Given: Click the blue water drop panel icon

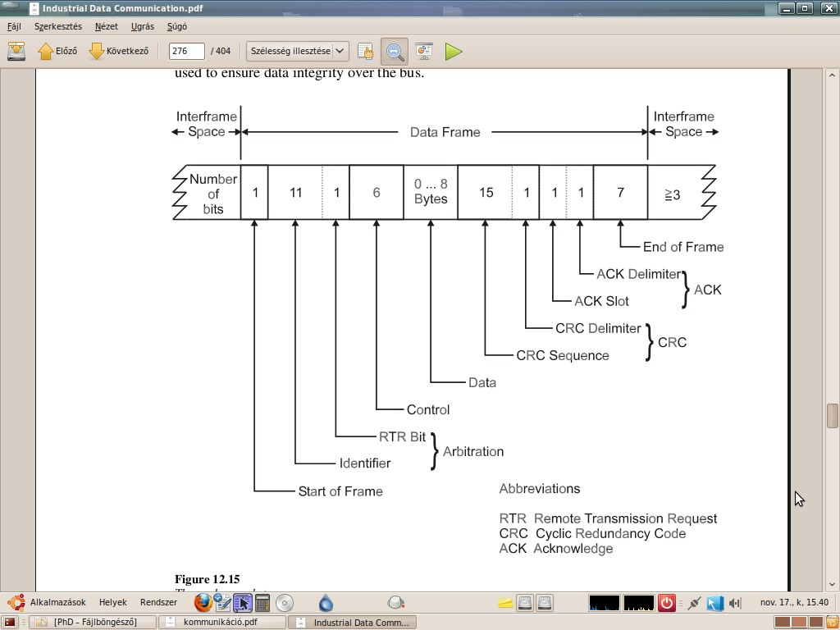Looking at the screenshot, I should 326,603.
